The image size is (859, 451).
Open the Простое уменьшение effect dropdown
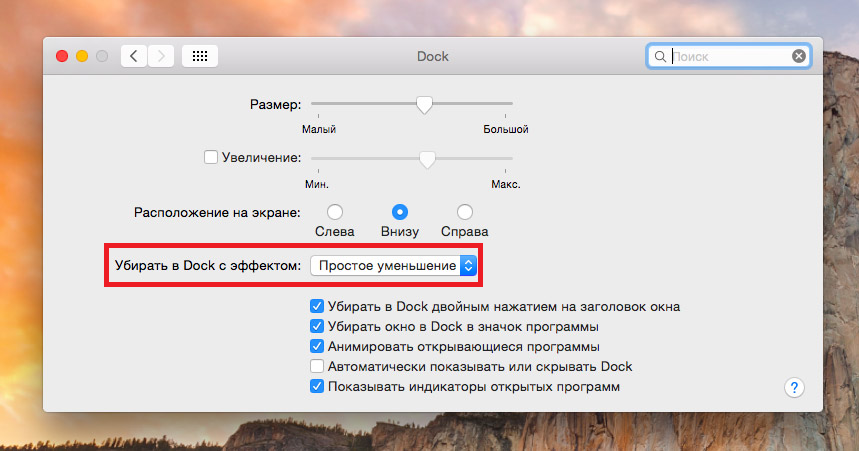tap(394, 266)
